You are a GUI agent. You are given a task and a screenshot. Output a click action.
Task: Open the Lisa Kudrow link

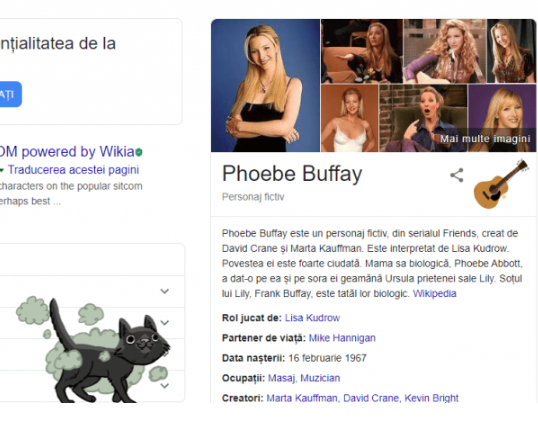pyautogui.click(x=312, y=318)
